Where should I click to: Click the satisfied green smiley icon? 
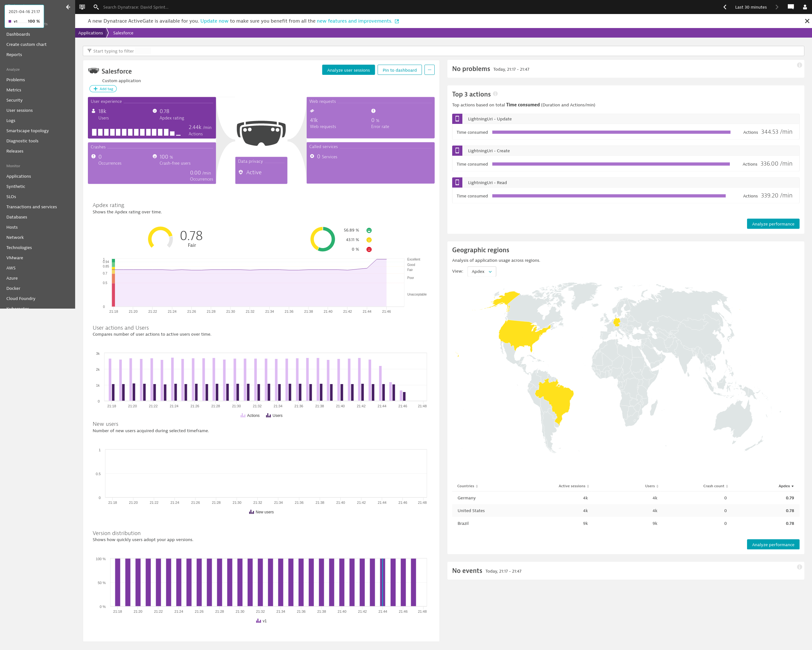click(369, 230)
